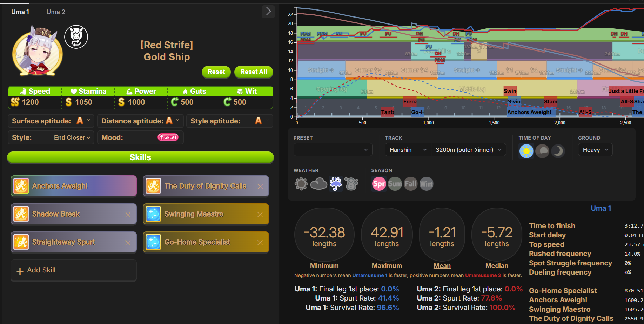The height and width of the screenshot is (324, 644).
Task: Select Spring season
Action: [x=379, y=184]
